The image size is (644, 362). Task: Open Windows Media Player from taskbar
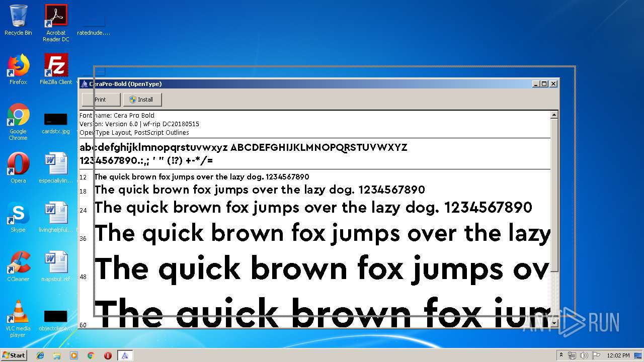pyautogui.click(x=74, y=355)
